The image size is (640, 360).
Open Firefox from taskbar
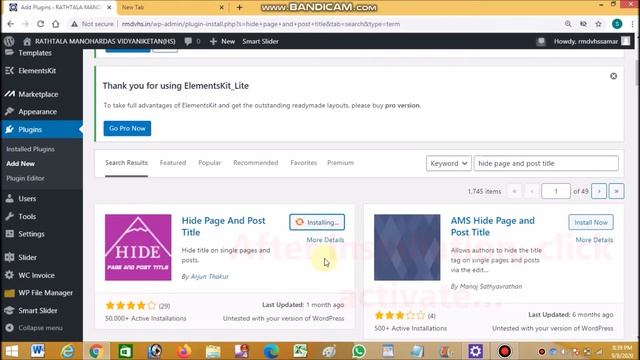[x=184, y=351]
